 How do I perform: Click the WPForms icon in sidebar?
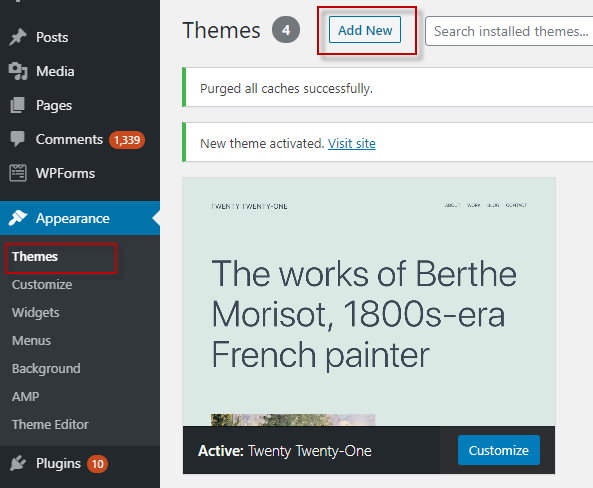[18, 173]
